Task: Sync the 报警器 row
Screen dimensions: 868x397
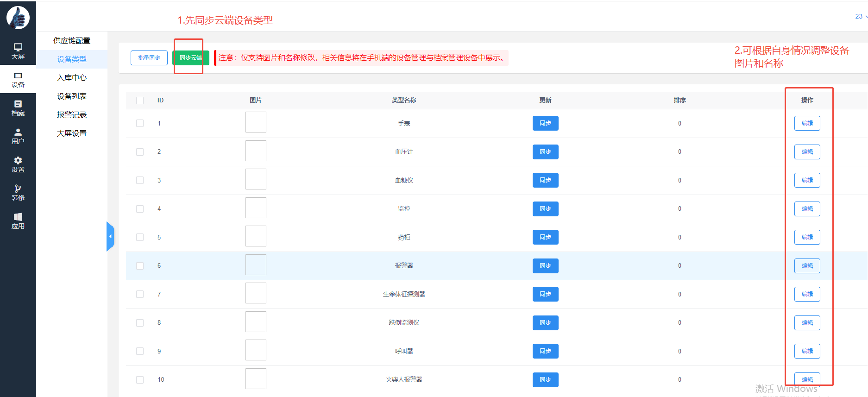Action: [545, 265]
